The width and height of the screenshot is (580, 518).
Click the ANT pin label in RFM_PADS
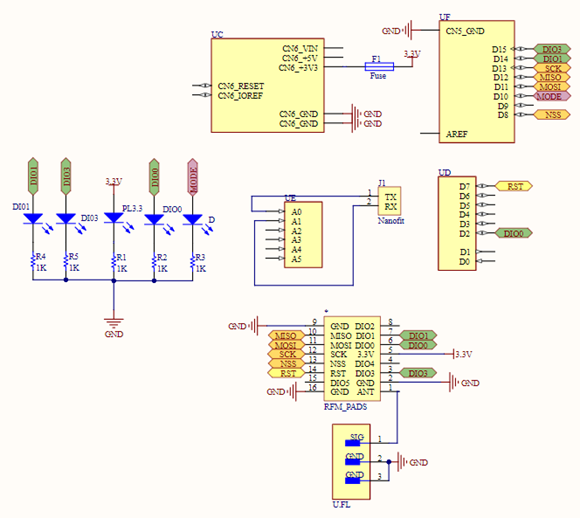click(x=365, y=392)
